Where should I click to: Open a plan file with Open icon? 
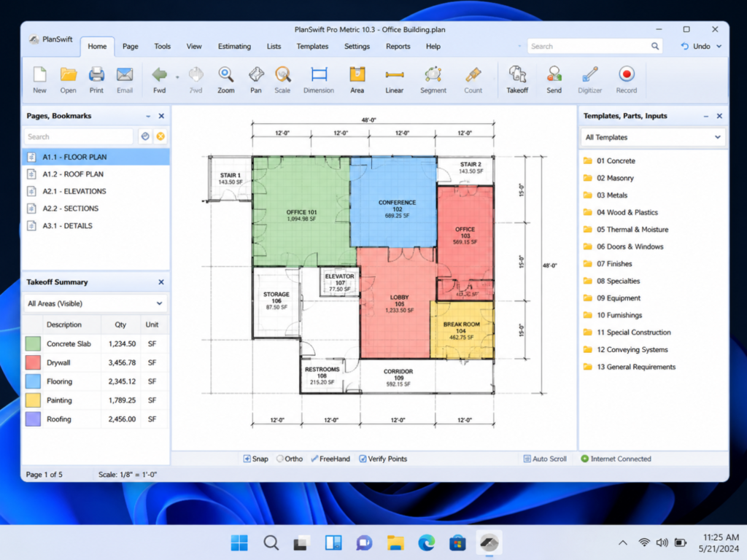[x=68, y=75]
